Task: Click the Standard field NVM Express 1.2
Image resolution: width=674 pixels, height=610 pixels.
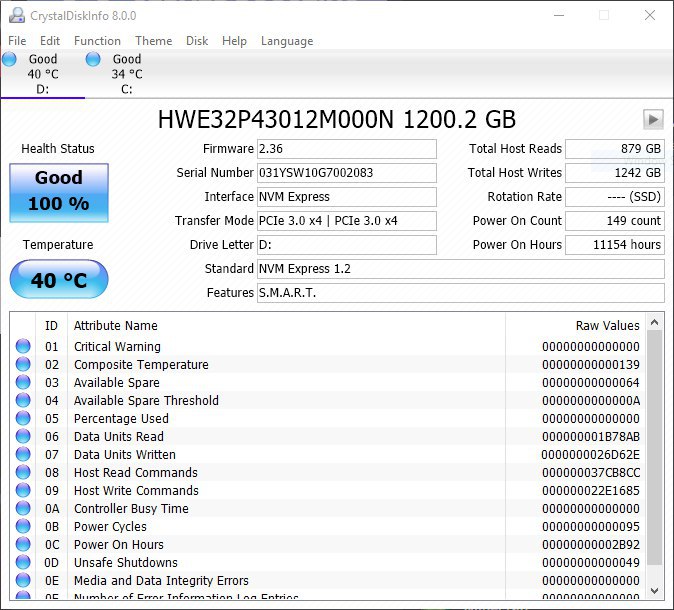Action: [461, 269]
